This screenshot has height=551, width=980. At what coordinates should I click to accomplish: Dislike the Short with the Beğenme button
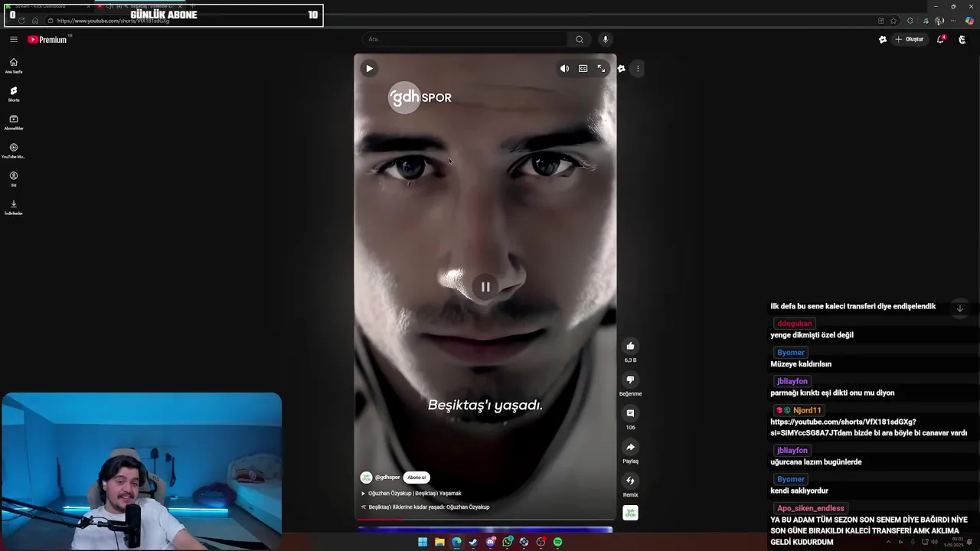click(x=630, y=380)
